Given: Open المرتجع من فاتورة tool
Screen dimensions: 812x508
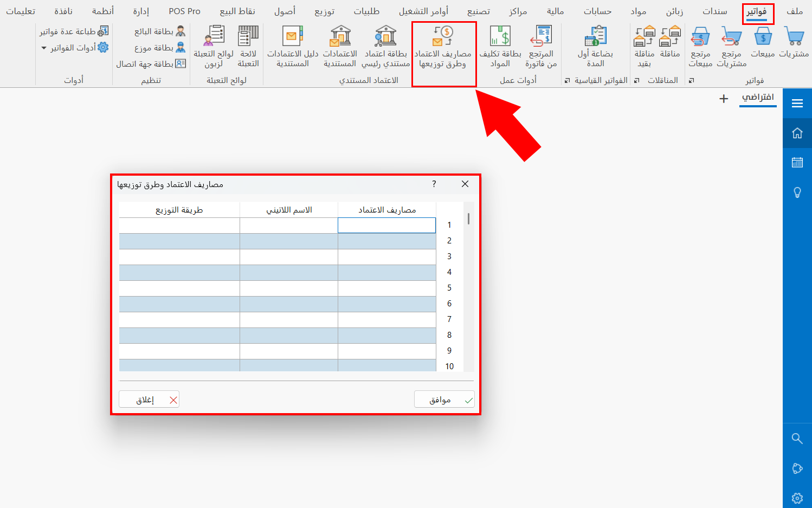Looking at the screenshot, I should tap(541, 47).
